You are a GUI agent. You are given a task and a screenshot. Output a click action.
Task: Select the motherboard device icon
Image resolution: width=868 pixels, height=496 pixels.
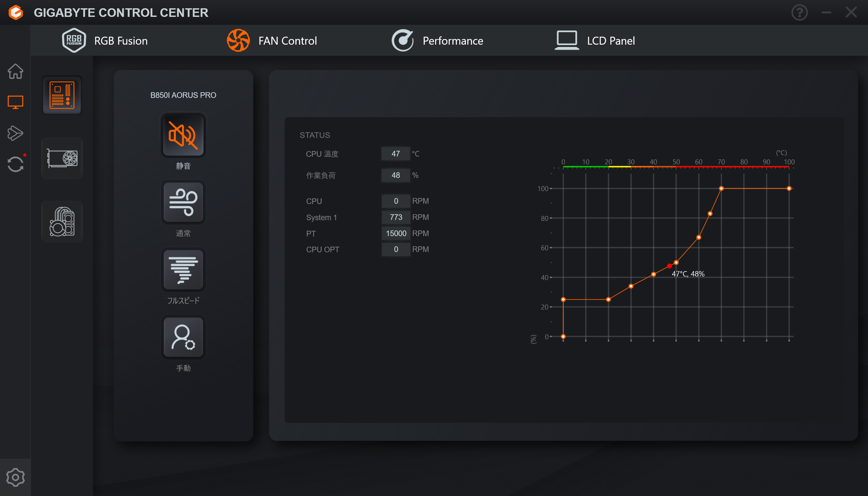click(62, 95)
